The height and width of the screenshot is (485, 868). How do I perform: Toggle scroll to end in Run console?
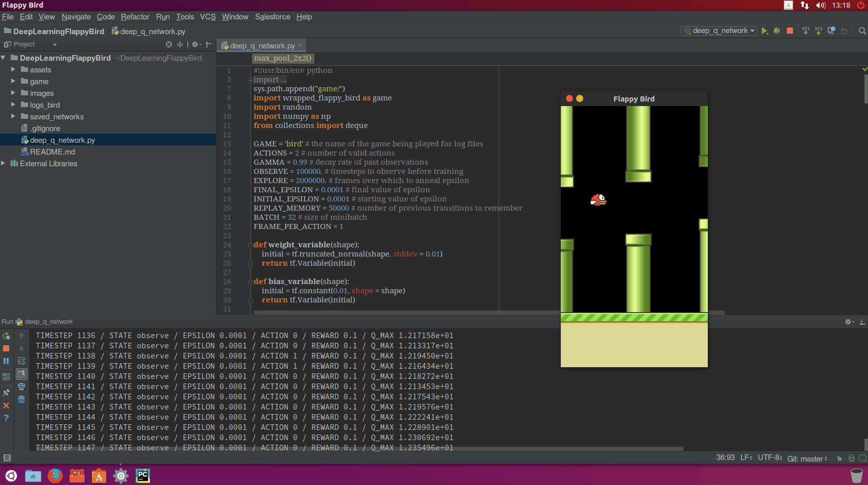point(21,374)
